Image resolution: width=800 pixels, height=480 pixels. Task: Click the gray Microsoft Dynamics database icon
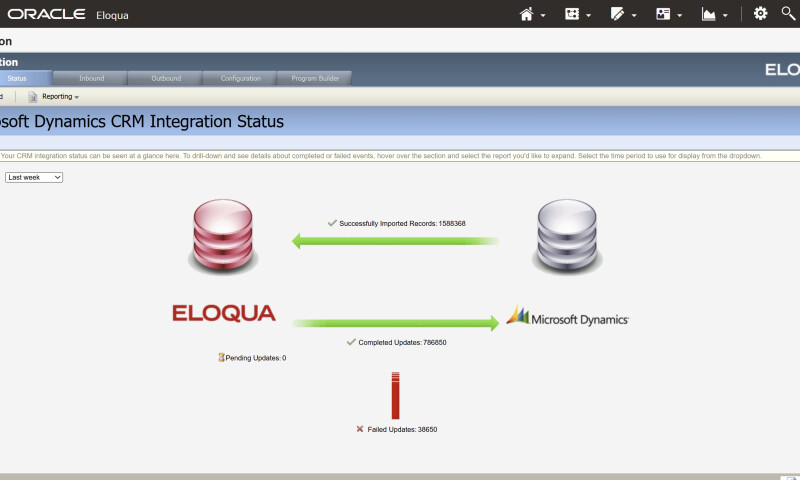click(567, 237)
